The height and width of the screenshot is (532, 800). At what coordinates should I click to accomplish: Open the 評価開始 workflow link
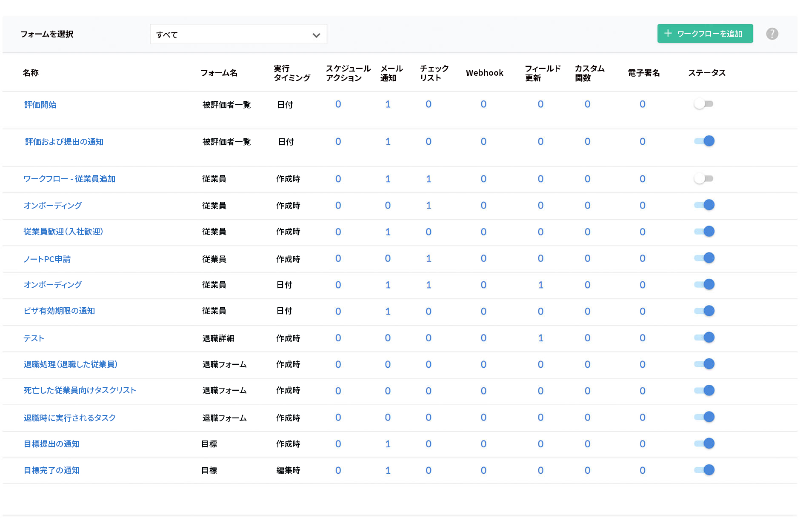tap(40, 104)
